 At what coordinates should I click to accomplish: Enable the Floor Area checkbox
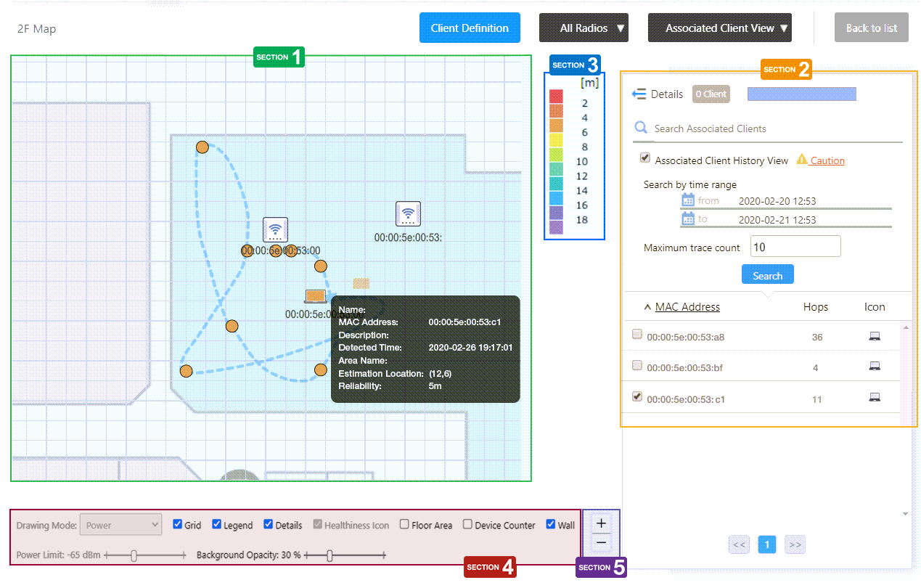click(x=404, y=524)
